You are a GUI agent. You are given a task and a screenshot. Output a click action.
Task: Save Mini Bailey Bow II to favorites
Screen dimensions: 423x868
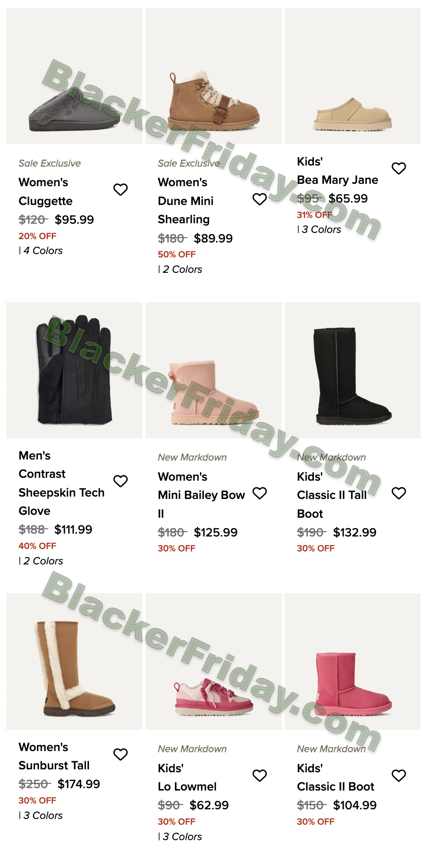(x=260, y=493)
